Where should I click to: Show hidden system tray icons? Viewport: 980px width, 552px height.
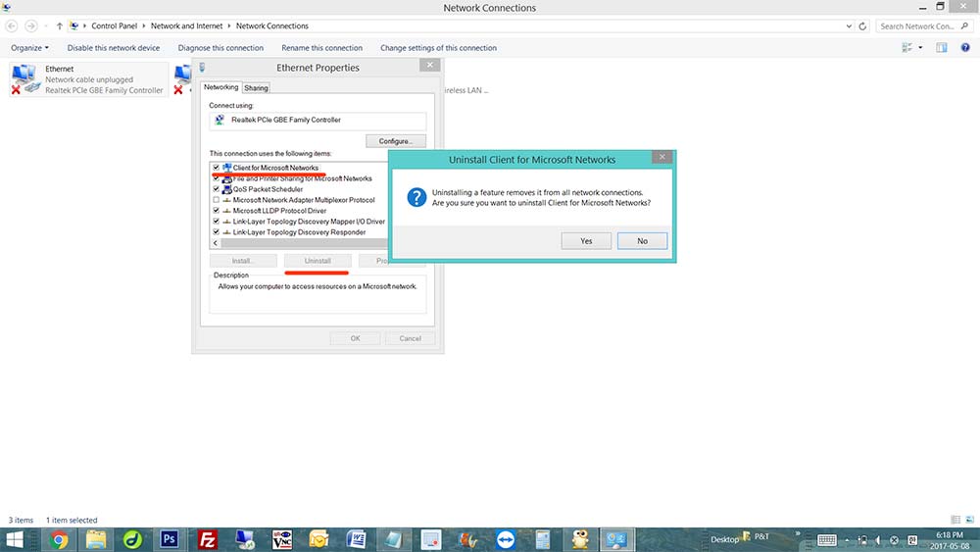tap(847, 540)
